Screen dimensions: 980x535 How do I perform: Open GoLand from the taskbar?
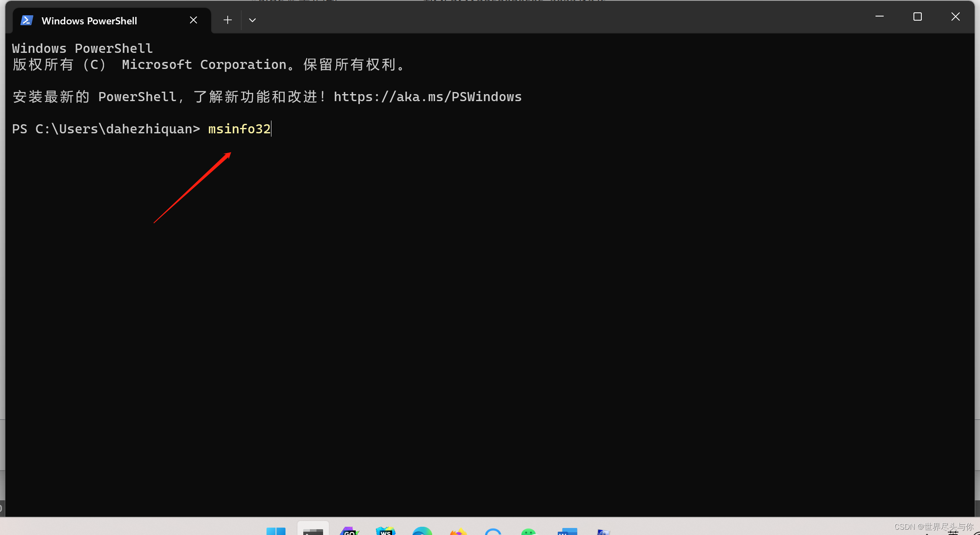click(350, 530)
